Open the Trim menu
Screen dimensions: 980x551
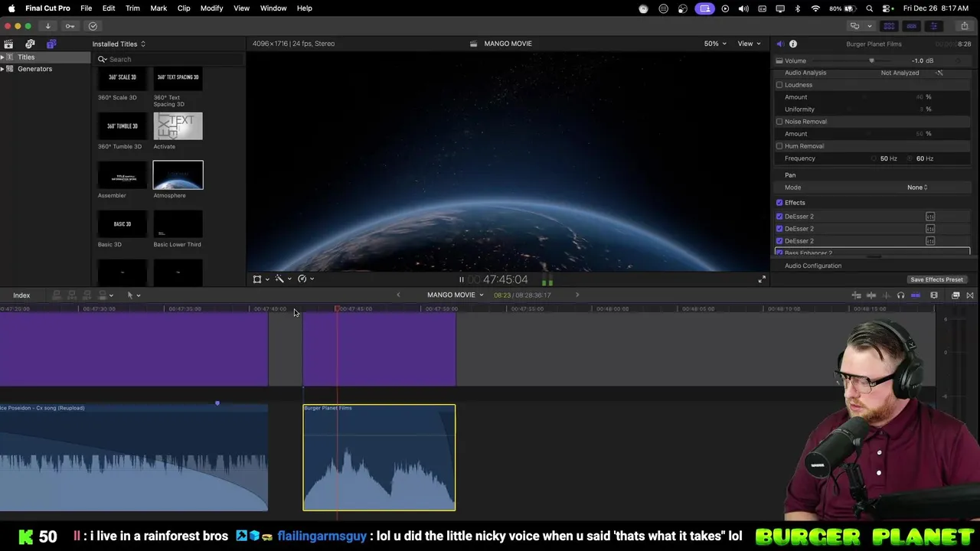132,8
